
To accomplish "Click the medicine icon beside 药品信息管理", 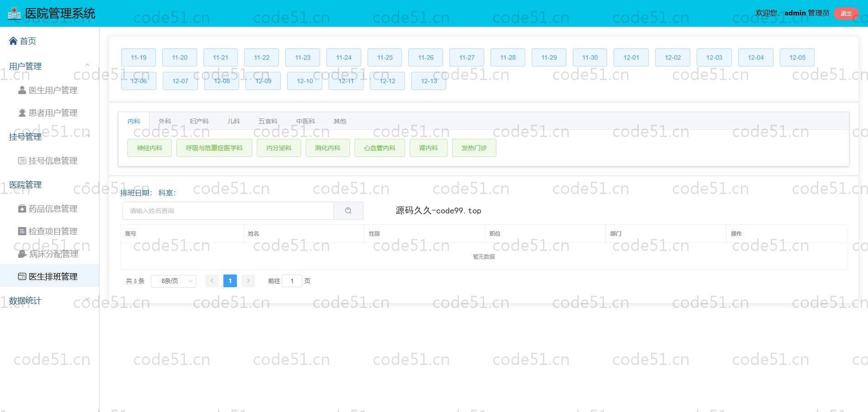I will (22, 208).
